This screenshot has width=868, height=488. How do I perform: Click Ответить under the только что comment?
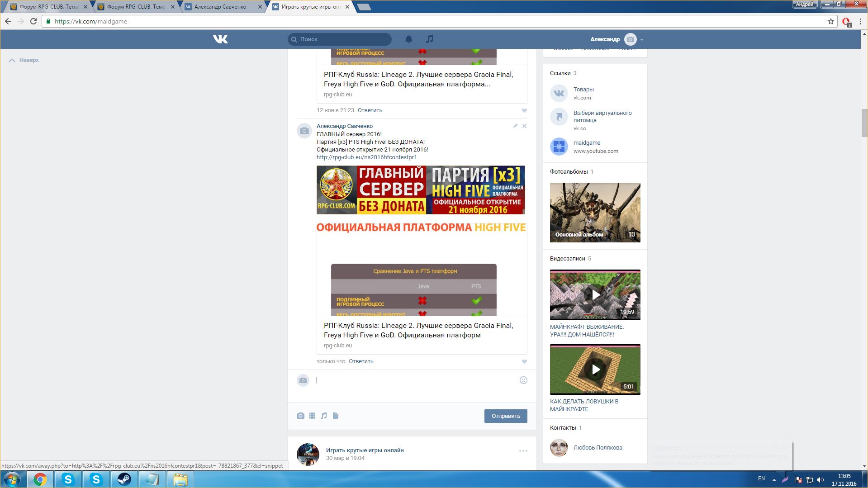click(x=361, y=361)
